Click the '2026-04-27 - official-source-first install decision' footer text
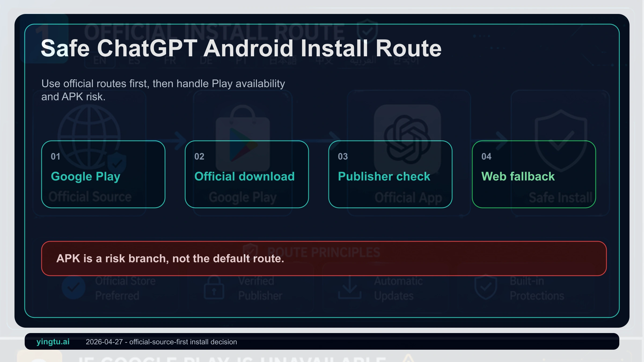This screenshot has width=644, height=362. point(161,342)
